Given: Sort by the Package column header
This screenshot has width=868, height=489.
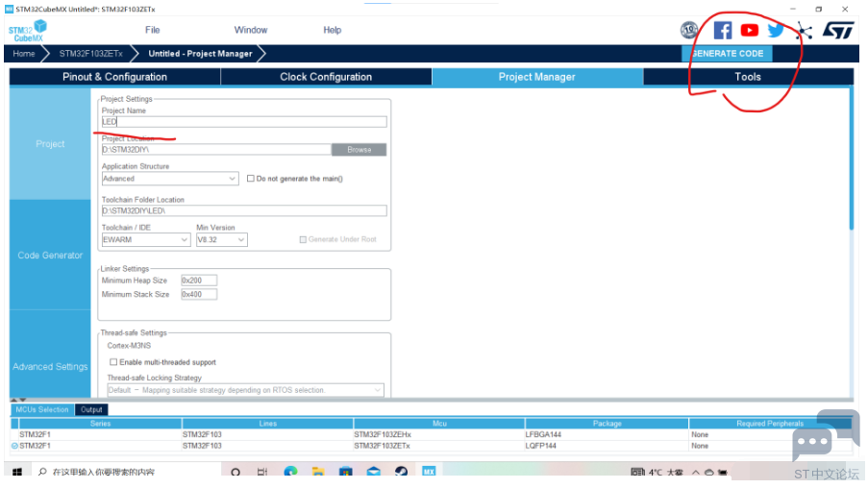Looking at the screenshot, I should tap(608, 423).
